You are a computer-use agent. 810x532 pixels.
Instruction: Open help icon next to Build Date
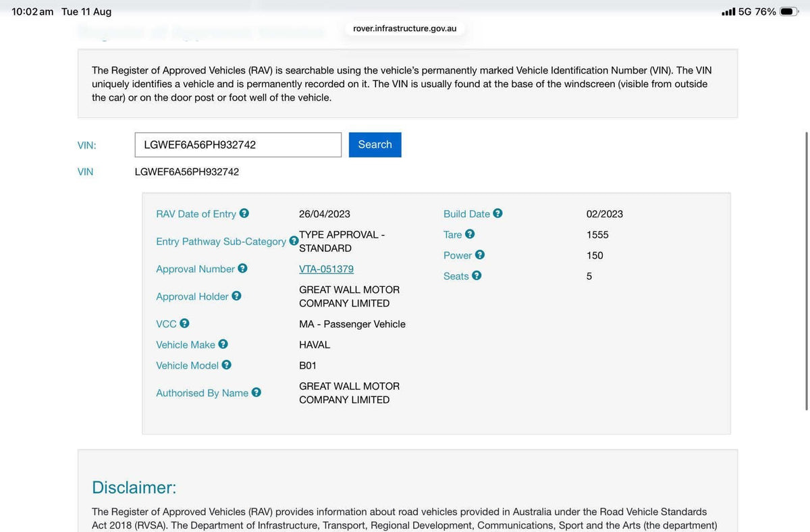coord(497,213)
